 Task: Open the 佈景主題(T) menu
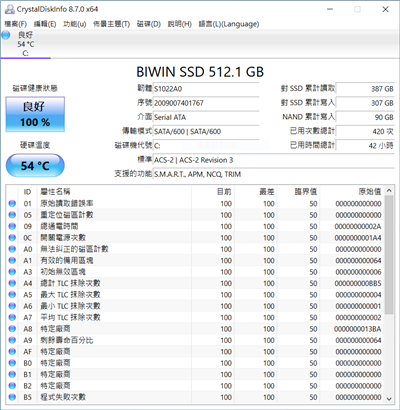[111, 24]
